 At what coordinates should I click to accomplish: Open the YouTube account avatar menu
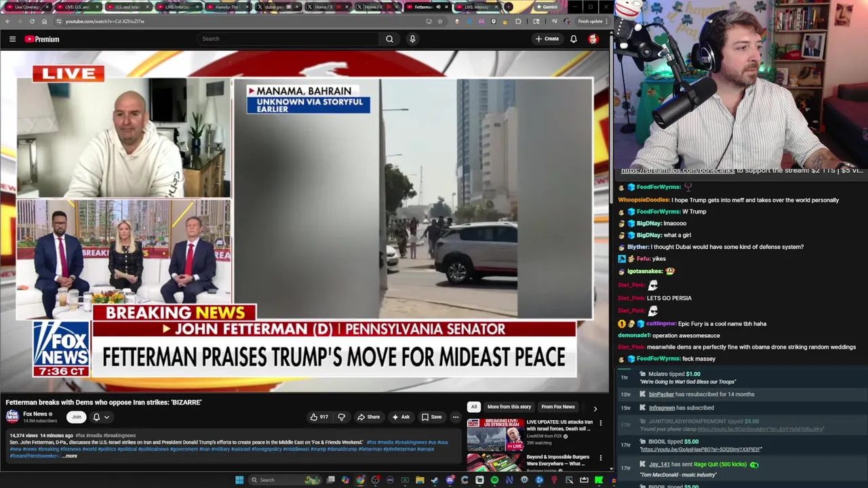[593, 39]
